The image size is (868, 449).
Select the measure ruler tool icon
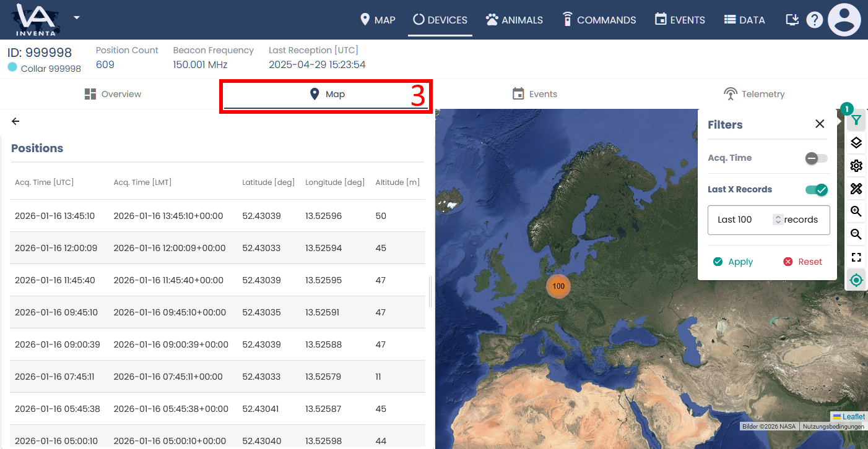coord(856,189)
